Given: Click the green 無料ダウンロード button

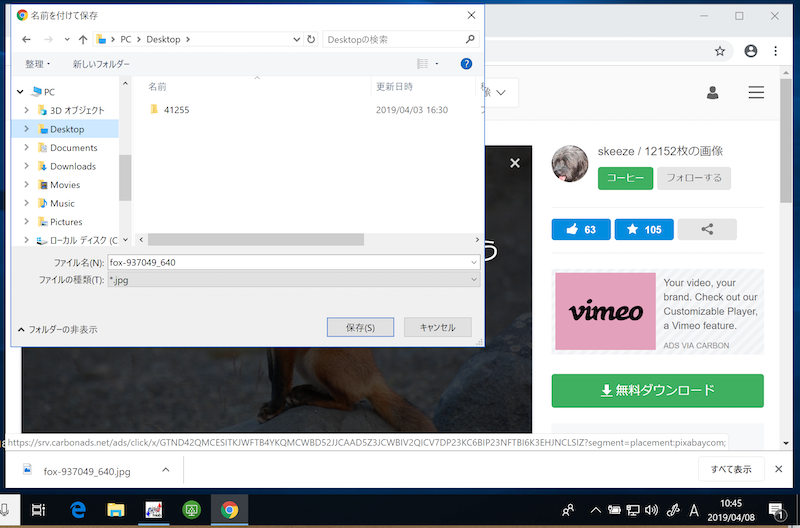Looking at the screenshot, I should [x=657, y=390].
